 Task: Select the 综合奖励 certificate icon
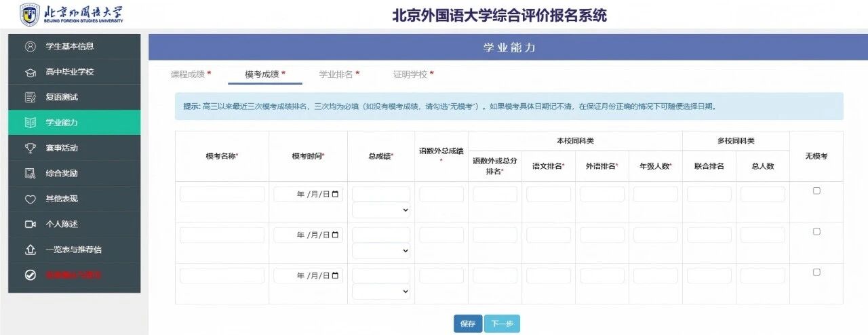[x=30, y=173]
